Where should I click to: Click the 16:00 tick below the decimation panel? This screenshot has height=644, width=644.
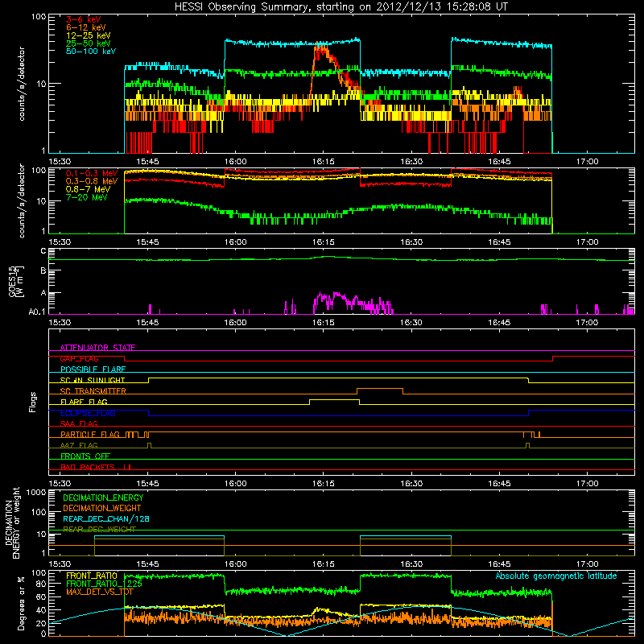tap(235, 564)
